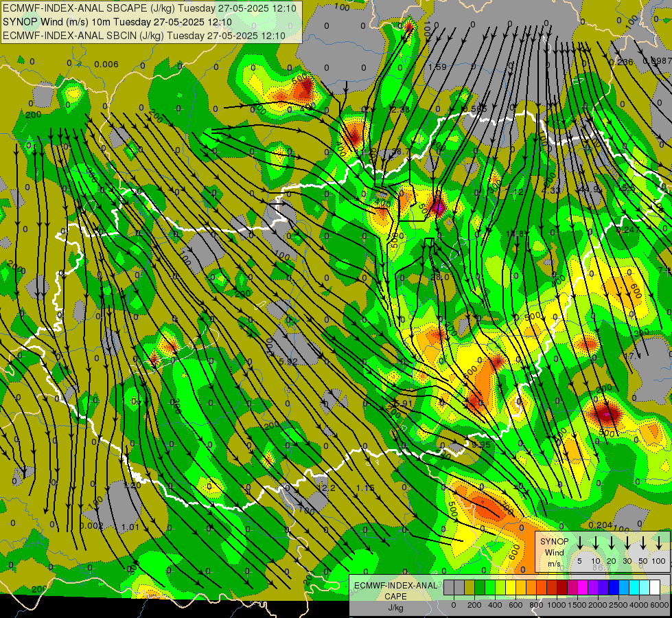Pick the light cyan swatch in CAPE legend

[x=645, y=588]
